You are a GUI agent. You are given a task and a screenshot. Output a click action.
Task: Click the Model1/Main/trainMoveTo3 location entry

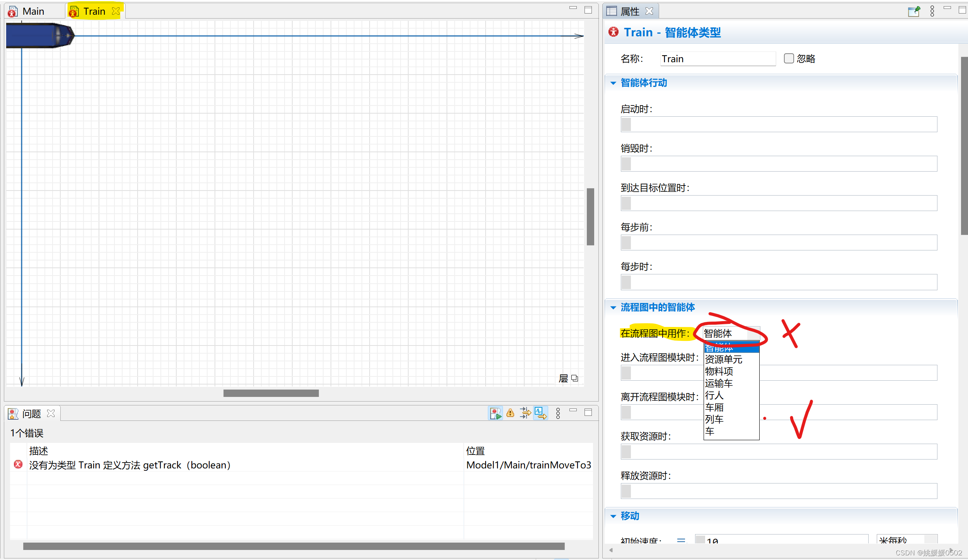point(528,465)
